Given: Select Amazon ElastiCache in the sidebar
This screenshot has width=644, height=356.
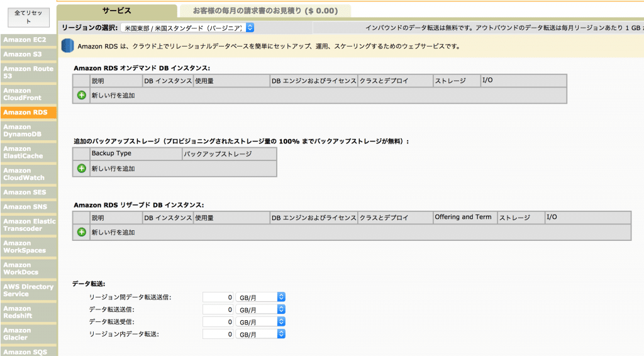Looking at the screenshot, I should (x=28, y=152).
